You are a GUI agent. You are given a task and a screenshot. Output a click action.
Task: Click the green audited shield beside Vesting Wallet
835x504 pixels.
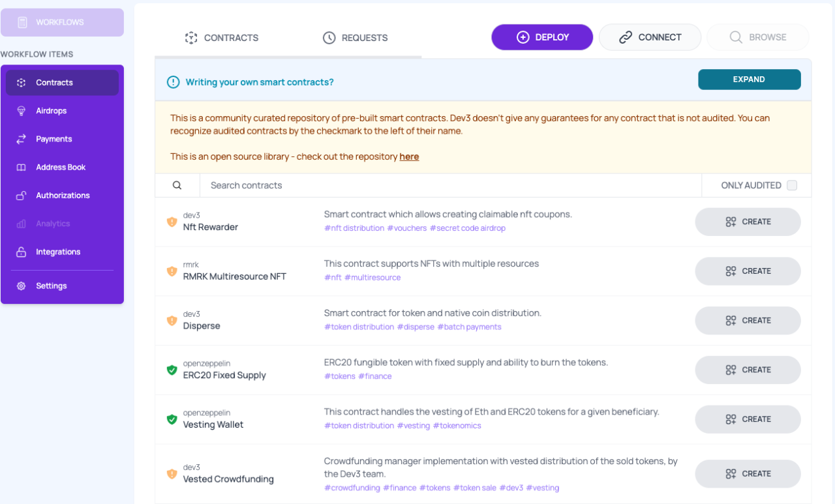172,419
